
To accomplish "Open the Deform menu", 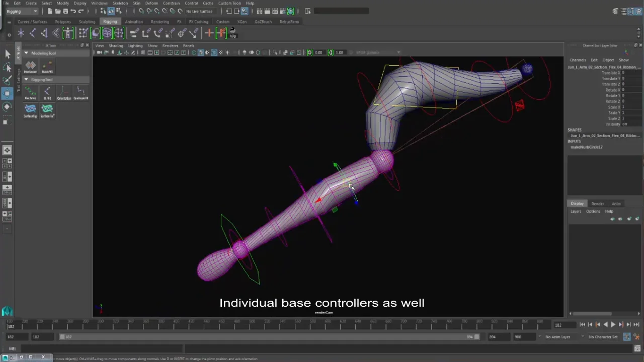I will click(x=151, y=3).
